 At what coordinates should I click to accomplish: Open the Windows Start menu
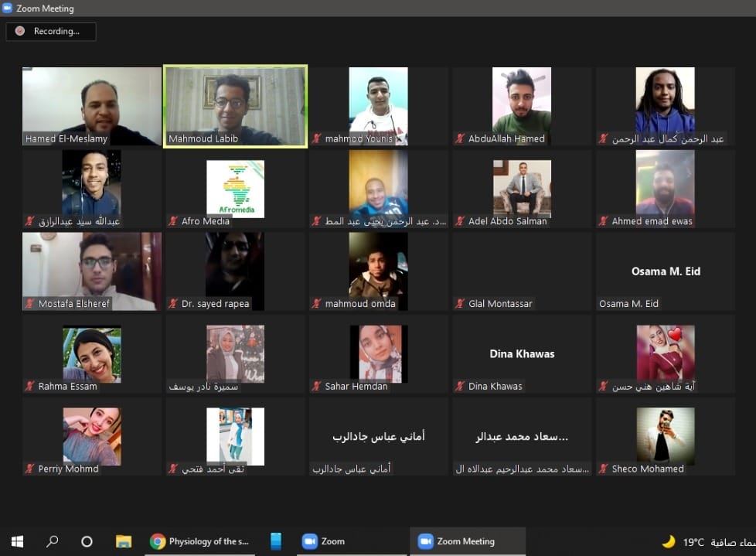[x=17, y=541]
